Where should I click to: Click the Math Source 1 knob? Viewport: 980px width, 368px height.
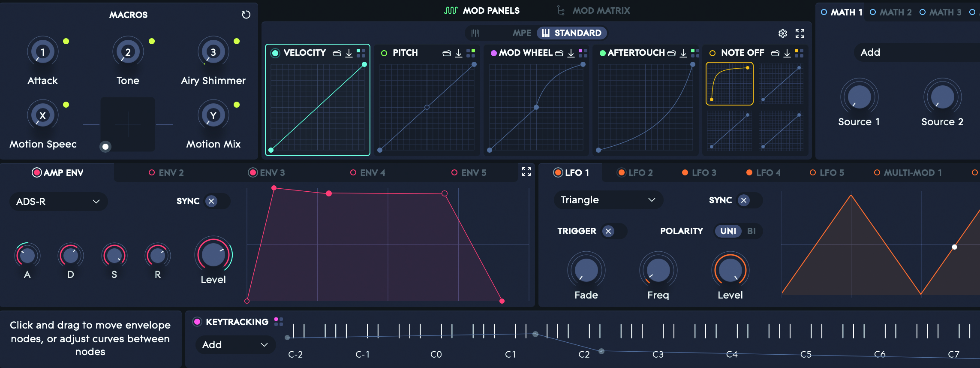(859, 97)
